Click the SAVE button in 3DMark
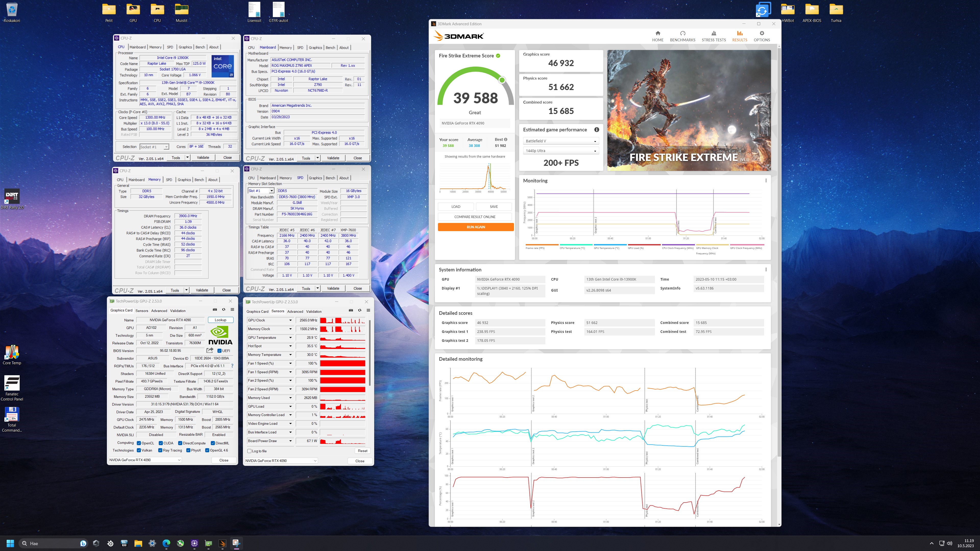Image resolution: width=980 pixels, height=551 pixels. pos(494,206)
